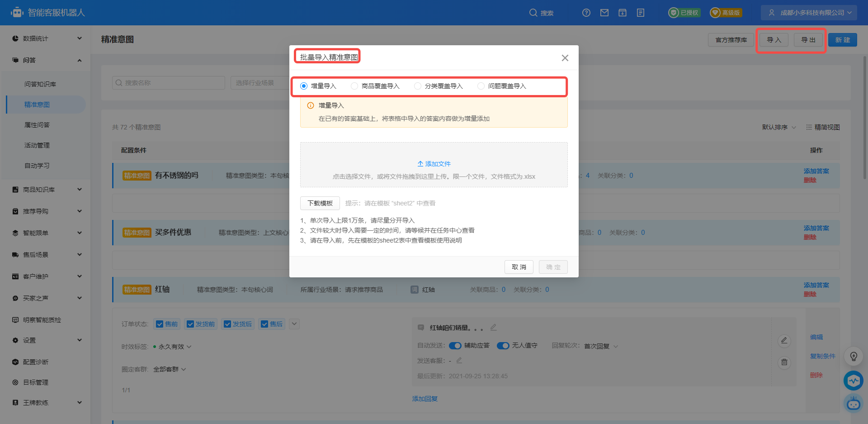Click the 新建 button
Screen dimensions: 868x424
coord(843,40)
